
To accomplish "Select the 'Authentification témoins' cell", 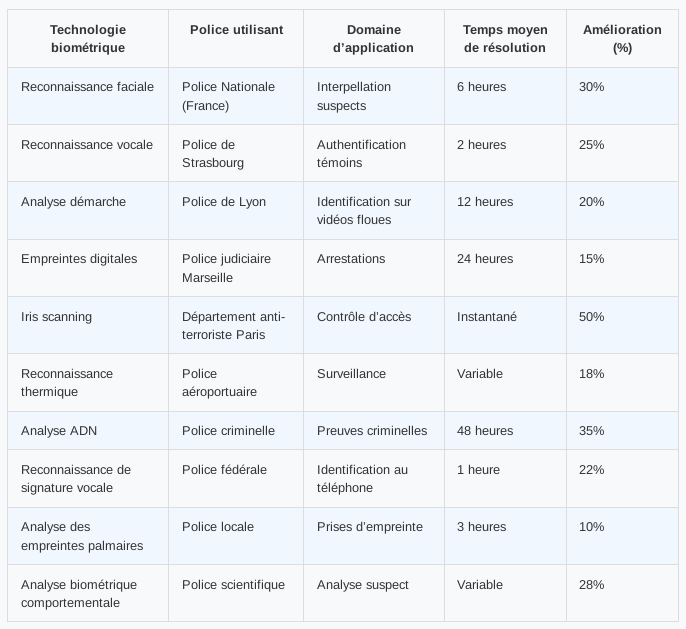I will 361,153.
